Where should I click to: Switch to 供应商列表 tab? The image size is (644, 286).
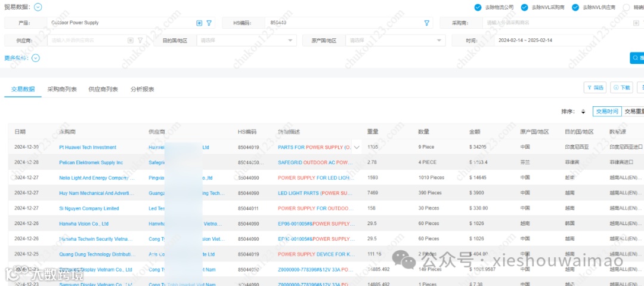tap(103, 90)
